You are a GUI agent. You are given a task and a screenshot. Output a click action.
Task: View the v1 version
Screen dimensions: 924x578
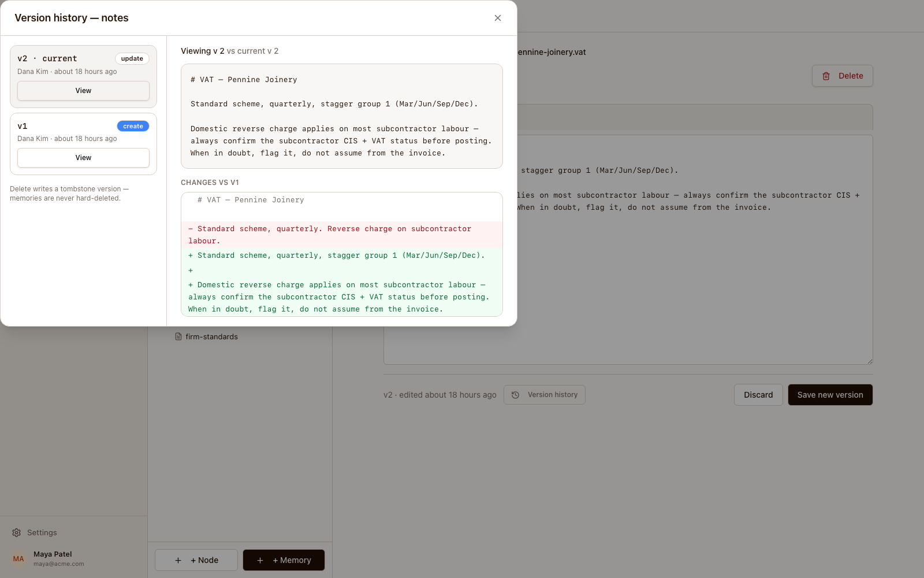click(x=83, y=158)
